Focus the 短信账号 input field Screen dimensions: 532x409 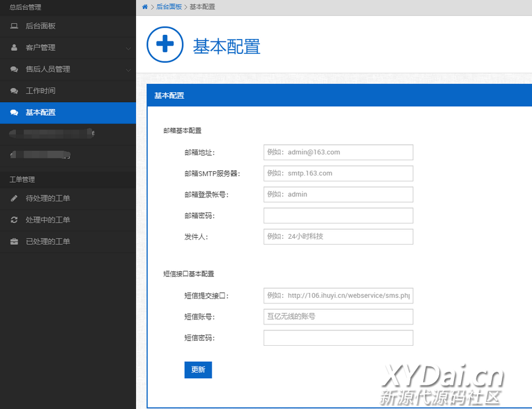338,317
